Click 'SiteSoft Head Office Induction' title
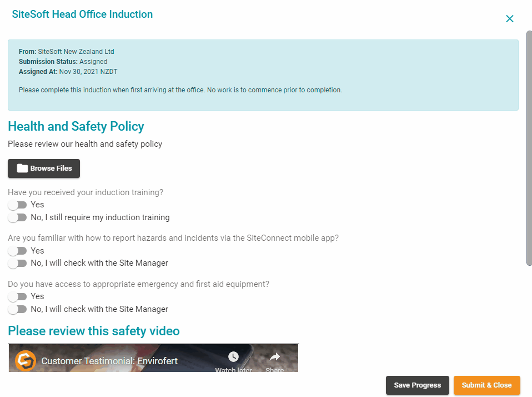Viewport: 532px width, 397px height. [x=82, y=14]
